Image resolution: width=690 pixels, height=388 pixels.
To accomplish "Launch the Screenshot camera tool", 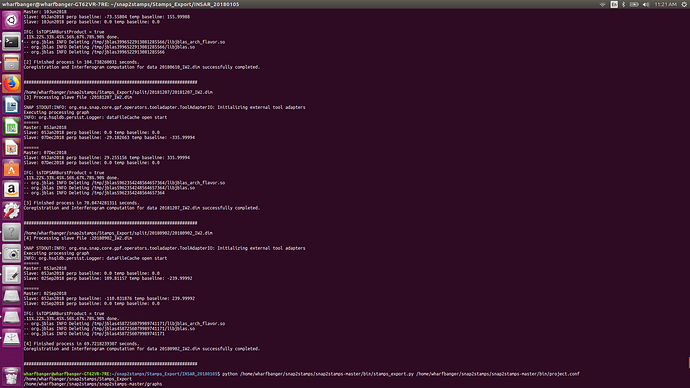I will tap(11, 253).
